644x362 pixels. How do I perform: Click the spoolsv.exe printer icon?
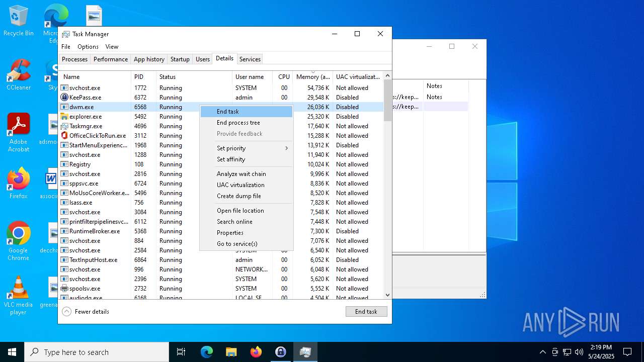(64, 288)
